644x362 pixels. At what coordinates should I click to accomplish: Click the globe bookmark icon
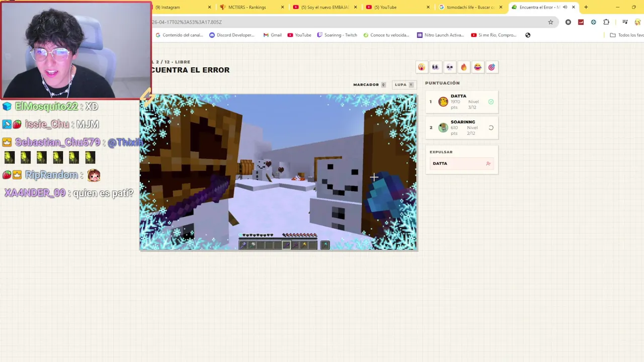[x=528, y=35]
